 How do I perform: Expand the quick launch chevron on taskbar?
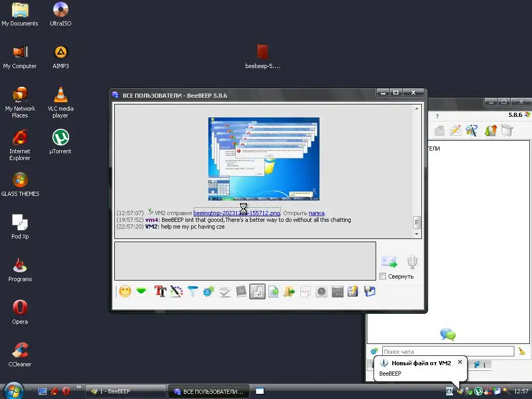pyautogui.click(x=79, y=387)
